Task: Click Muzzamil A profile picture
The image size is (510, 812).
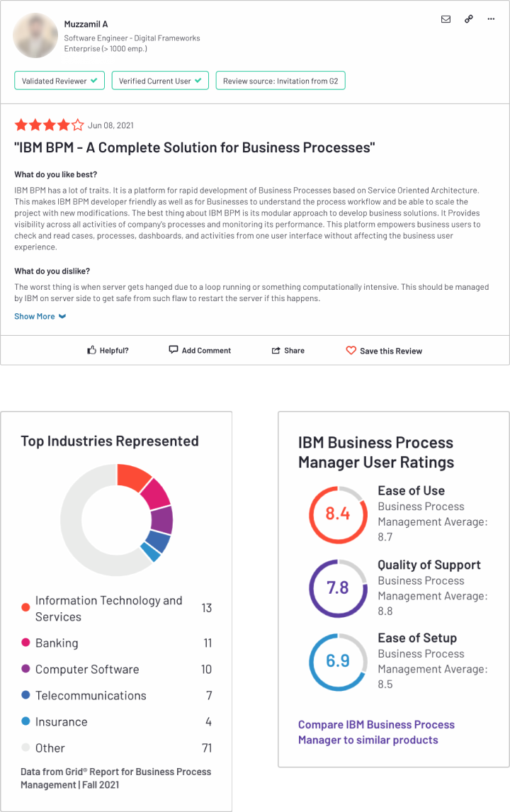Action: point(35,35)
